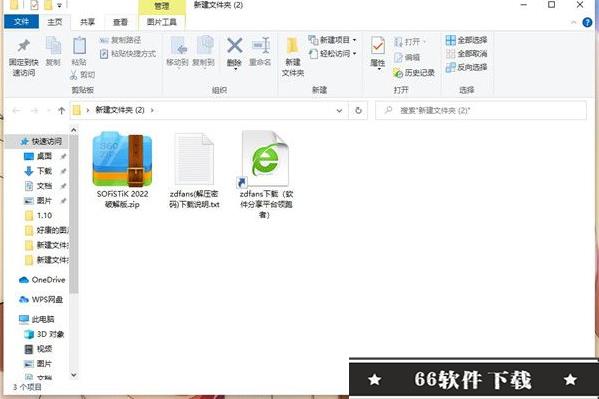Click the Properties (属性) checkmark icon

point(377,46)
